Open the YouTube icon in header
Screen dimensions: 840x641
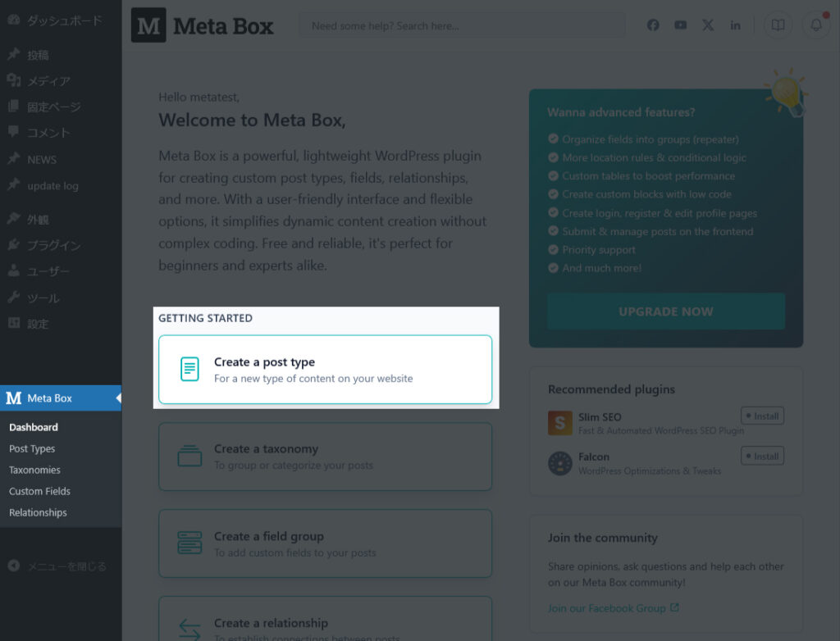pyautogui.click(x=681, y=25)
